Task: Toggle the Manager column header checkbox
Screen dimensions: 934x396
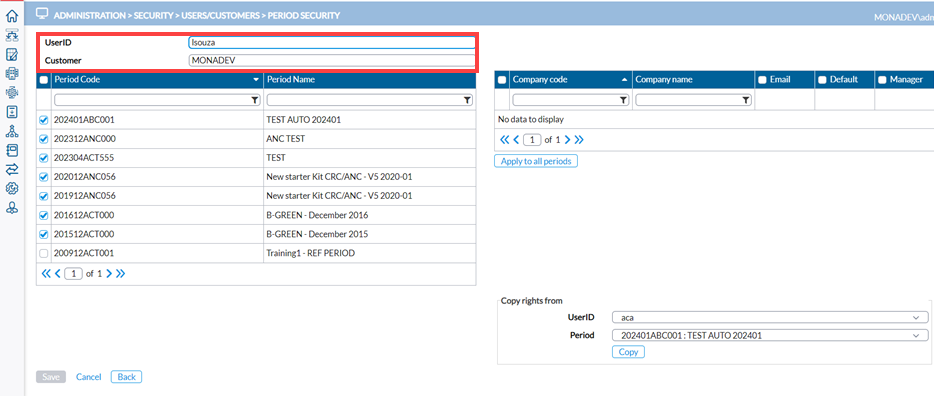Action: click(882, 80)
